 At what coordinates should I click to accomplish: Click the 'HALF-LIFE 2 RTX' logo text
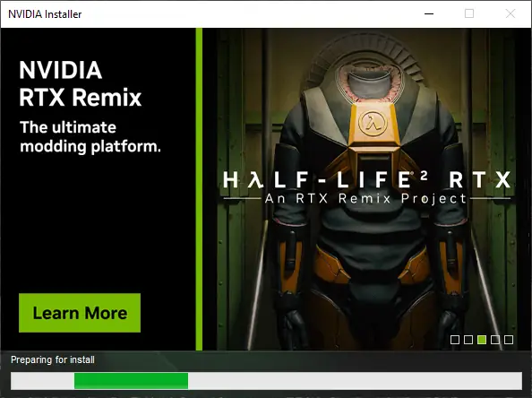click(367, 179)
